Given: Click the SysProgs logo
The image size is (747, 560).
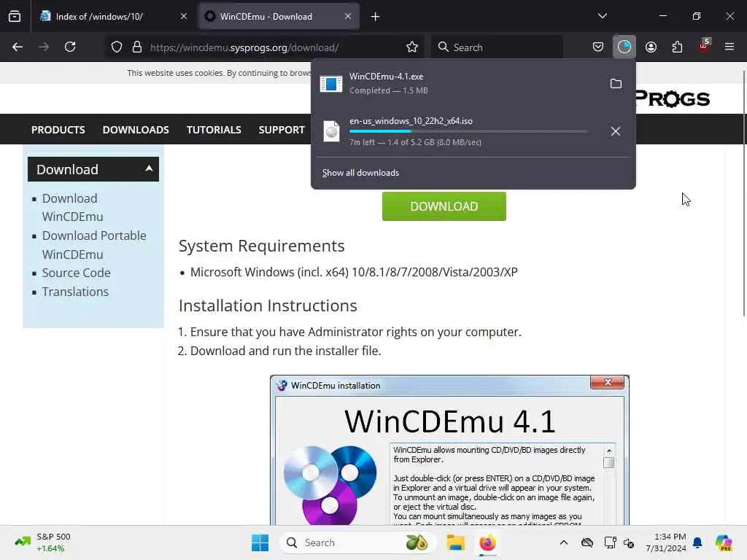Looking at the screenshot, I should coord(673,99).
